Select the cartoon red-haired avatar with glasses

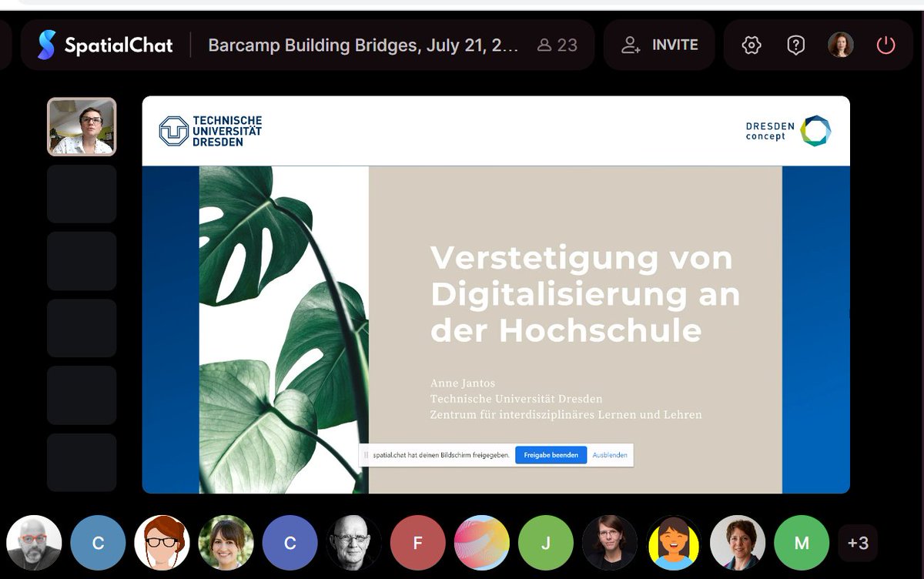(x=162, y=543)
